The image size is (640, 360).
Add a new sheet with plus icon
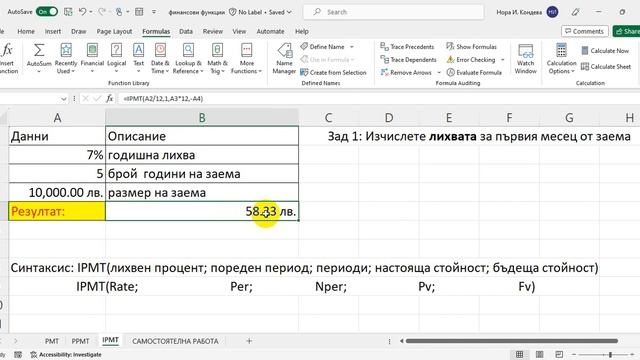[249, 341]
